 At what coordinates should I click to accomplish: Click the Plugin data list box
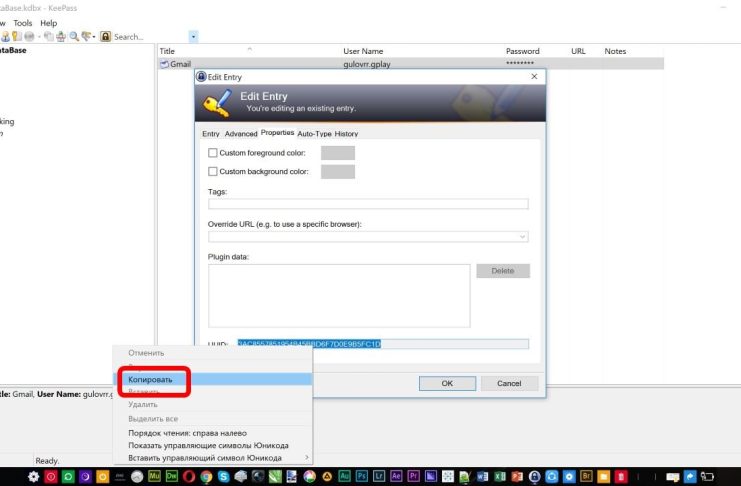pos(339,295)
